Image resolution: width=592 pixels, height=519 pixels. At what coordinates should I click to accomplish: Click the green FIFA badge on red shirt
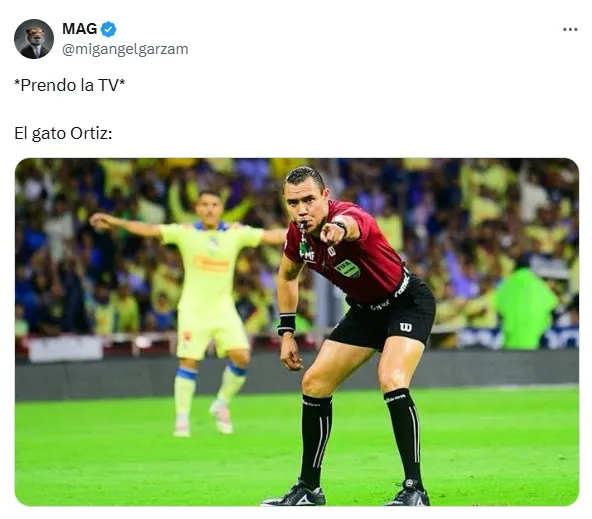click(x=347, y=268)
